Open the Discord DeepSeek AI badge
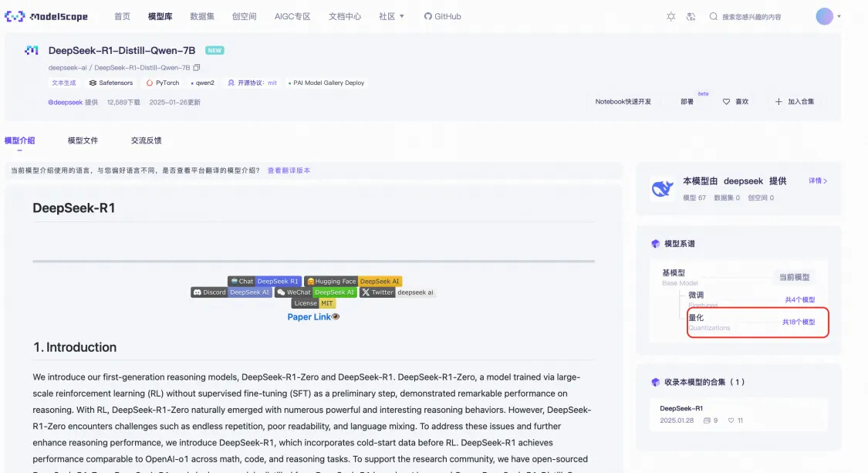 (231, 292)
